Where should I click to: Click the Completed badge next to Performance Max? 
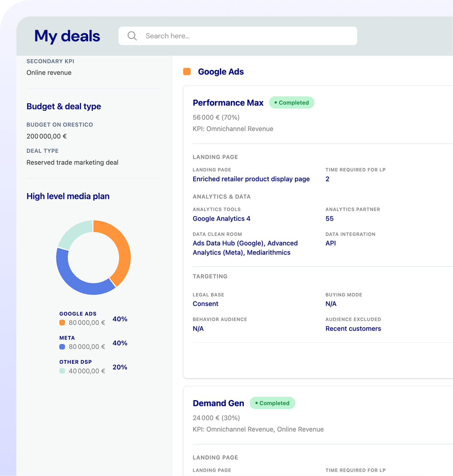(292, 103)
